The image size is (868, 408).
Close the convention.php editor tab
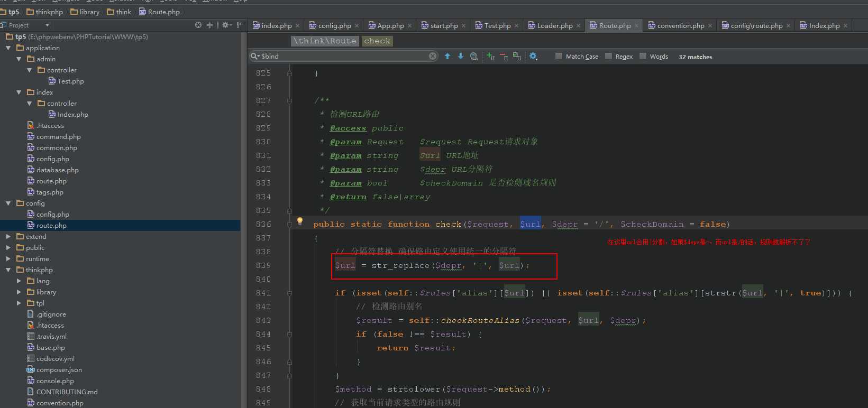coord(710,25)
